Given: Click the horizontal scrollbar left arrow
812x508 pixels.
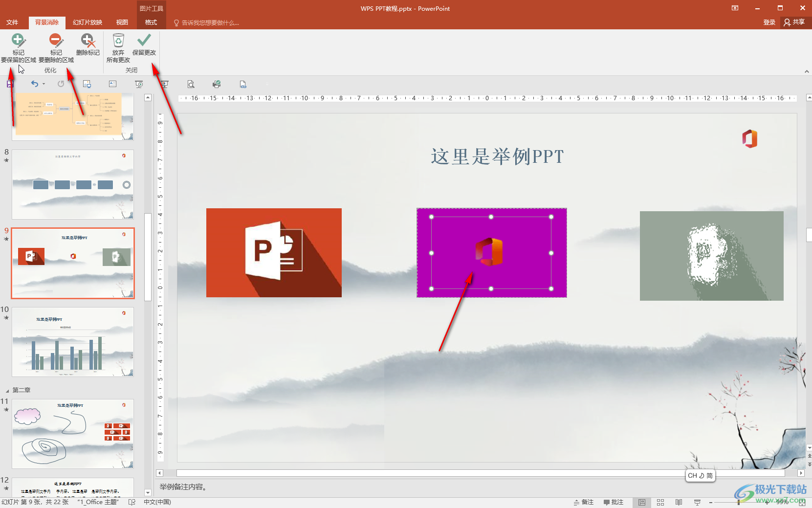Looking at the screenshot, I should (x=159, y=473).
